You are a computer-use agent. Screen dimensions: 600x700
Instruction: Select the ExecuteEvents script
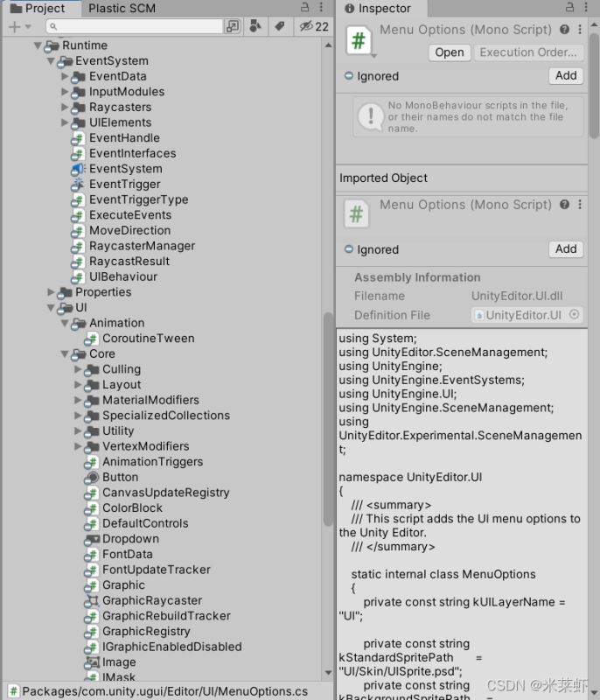130,215
